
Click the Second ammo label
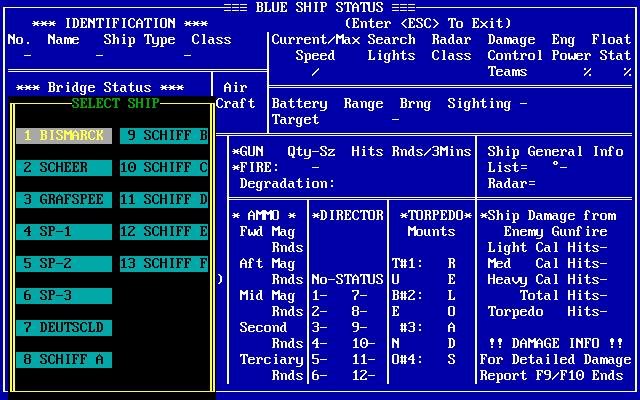(263, 327)
